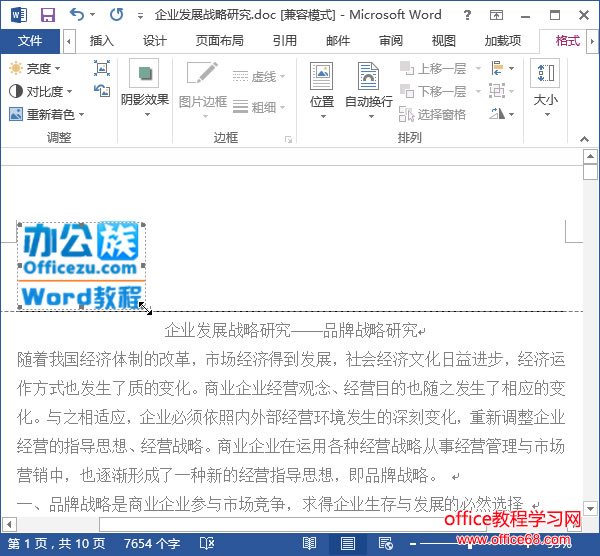This screenshot has width=600, height=556.
Task: Click the vertical scrollbar up arrow
Action: pos(590,156)
